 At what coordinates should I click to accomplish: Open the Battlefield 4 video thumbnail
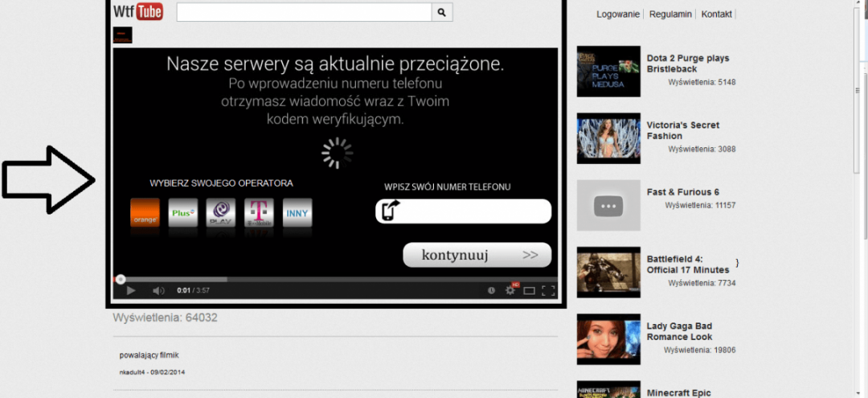[608, 272]
